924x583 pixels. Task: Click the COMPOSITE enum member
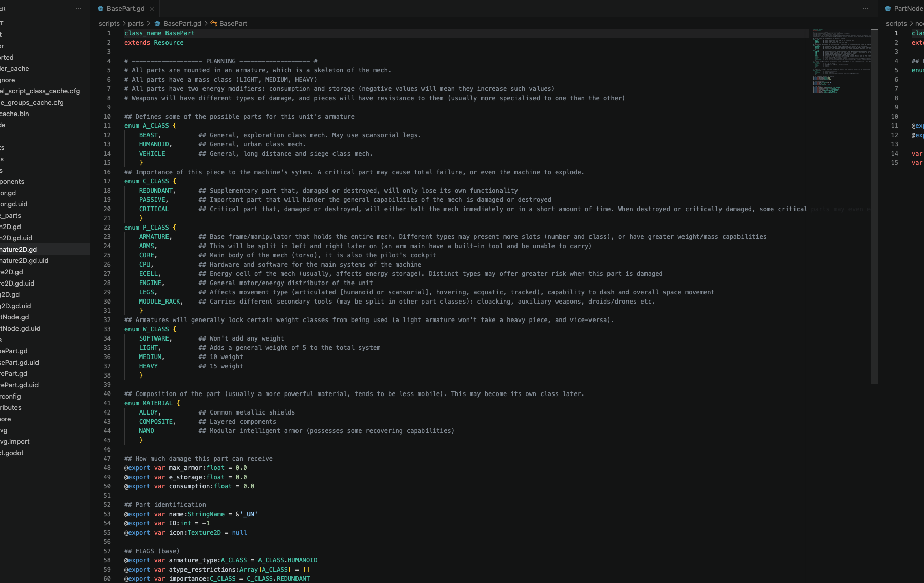pyautogui.click(x=157, y=422)
